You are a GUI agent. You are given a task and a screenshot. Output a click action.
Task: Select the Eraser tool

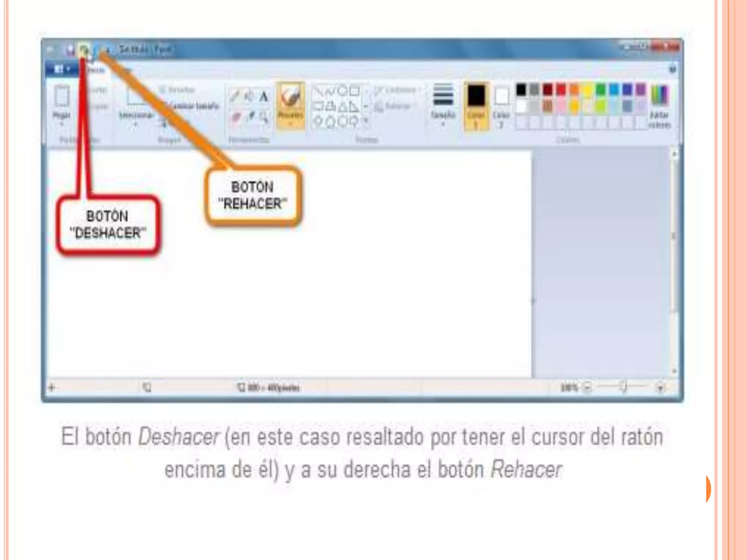pos(236,117)
